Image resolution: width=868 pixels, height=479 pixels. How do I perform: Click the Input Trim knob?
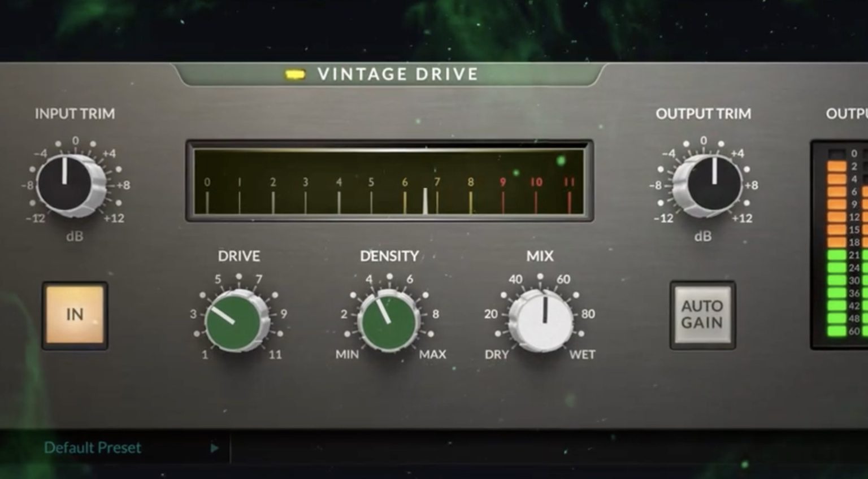(66, 184)
